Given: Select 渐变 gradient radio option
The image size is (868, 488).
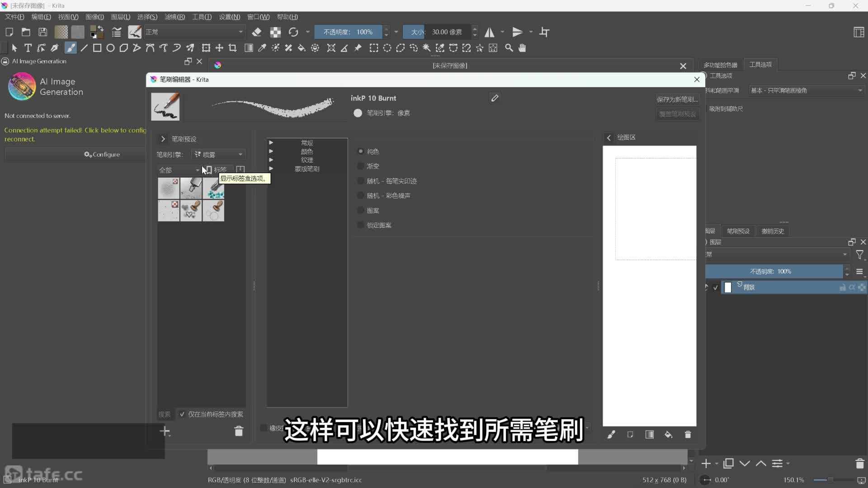Looking at the screenshot, I should click(368, 166).
